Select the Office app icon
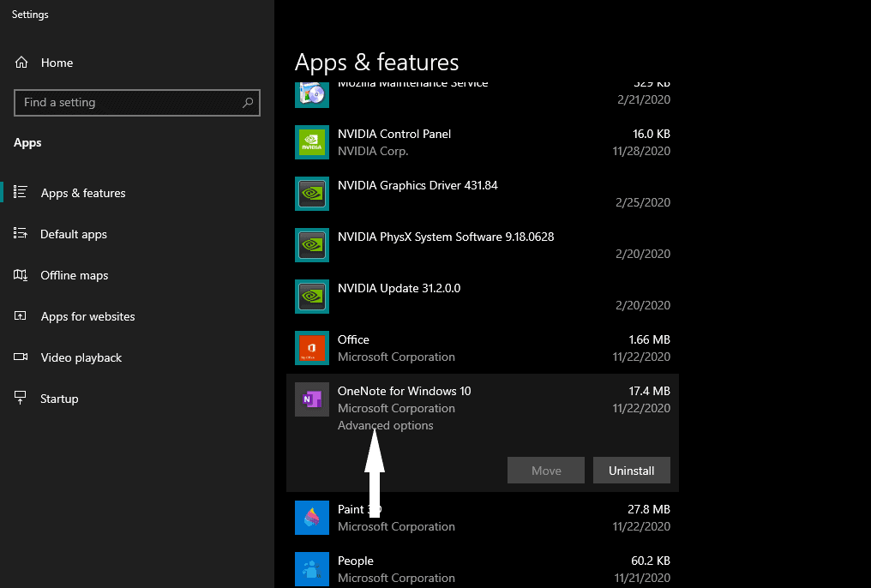 click(312, 348)
